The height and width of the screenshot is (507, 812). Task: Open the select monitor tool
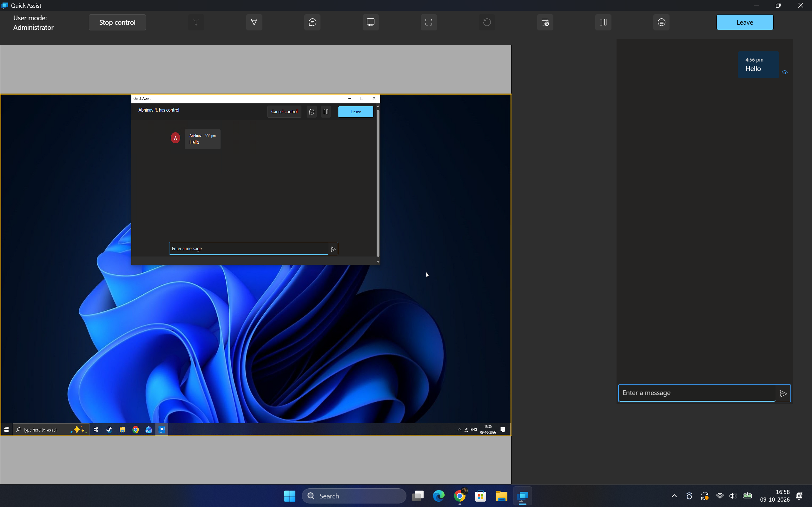point(371,22)
